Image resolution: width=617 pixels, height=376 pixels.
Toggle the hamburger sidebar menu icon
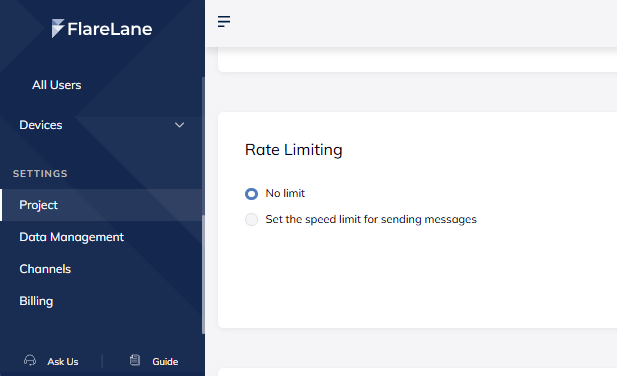pyautogui.click(x=224, y=21)
